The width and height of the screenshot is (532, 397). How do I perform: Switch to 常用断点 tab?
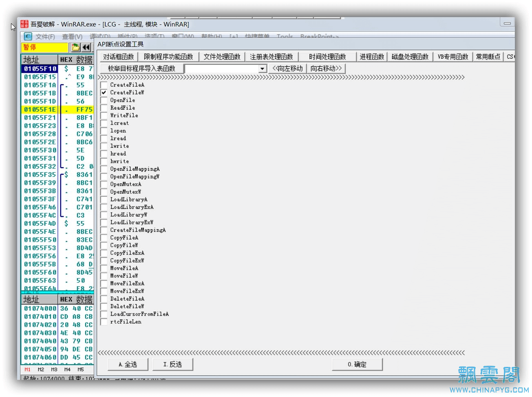pos(488,57)
